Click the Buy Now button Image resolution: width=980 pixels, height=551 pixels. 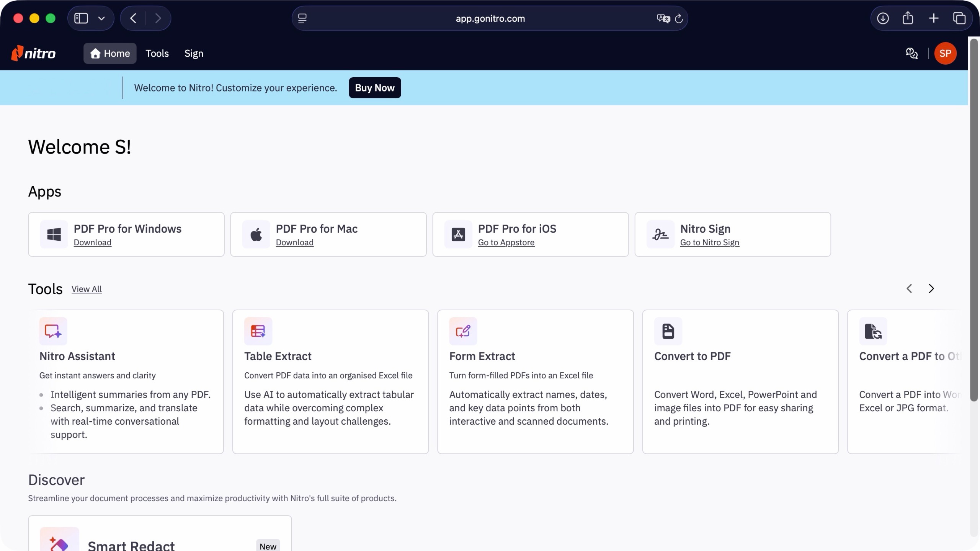375,88
